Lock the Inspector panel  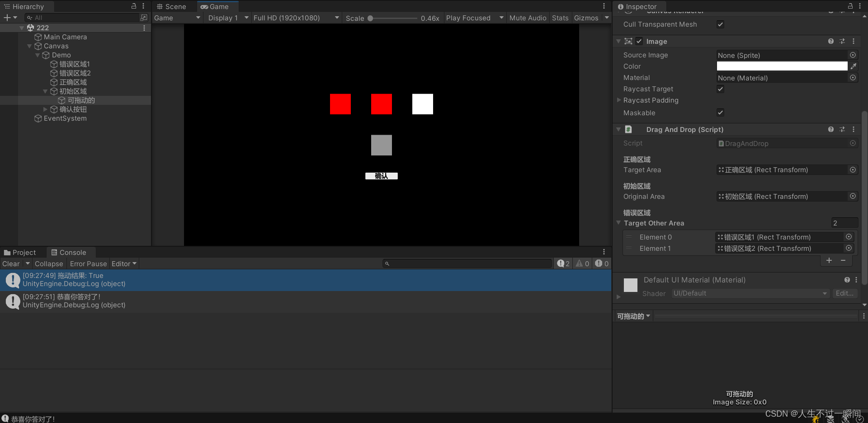coord(850,6)
